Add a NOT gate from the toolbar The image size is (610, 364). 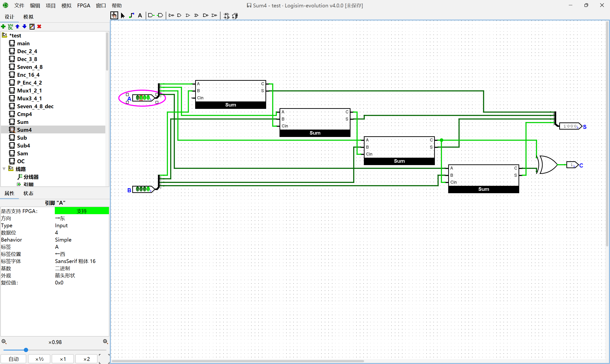(x=171, y=15)
